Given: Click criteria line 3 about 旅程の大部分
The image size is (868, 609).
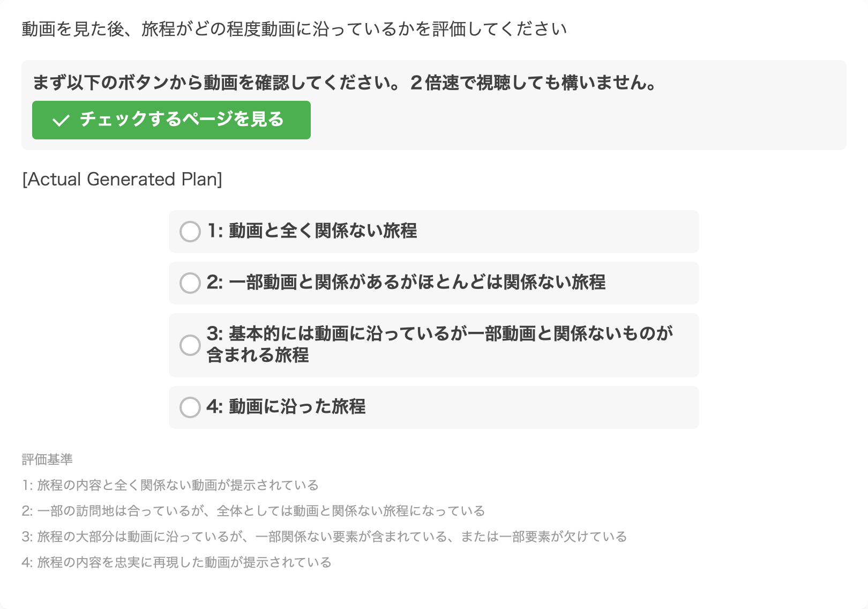Looking at the screenshot, I should tap(324, 537).
